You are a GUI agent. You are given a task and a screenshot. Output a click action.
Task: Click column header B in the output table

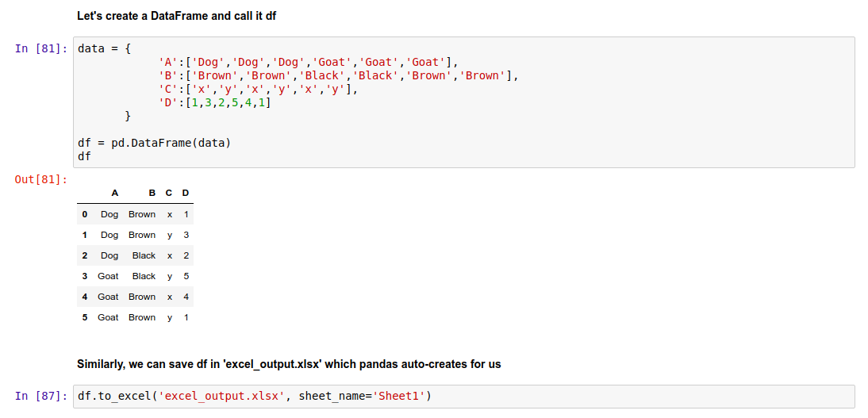(x=152, y=193)
